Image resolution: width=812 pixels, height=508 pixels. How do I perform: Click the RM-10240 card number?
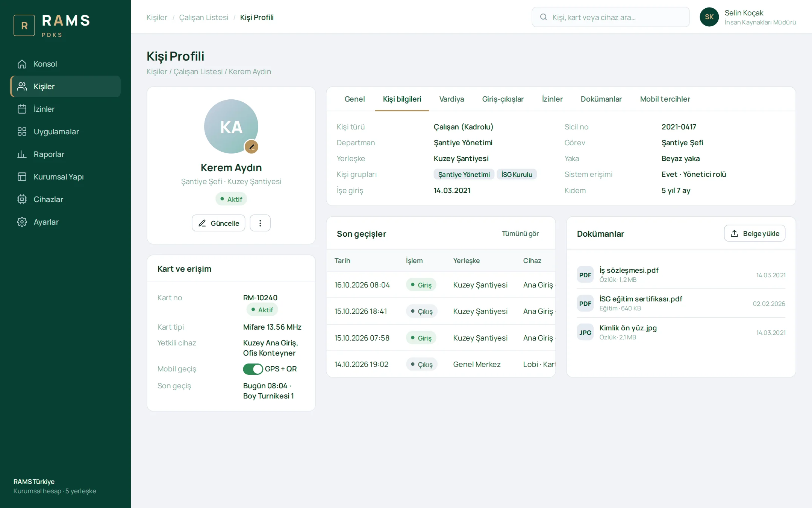260,298
